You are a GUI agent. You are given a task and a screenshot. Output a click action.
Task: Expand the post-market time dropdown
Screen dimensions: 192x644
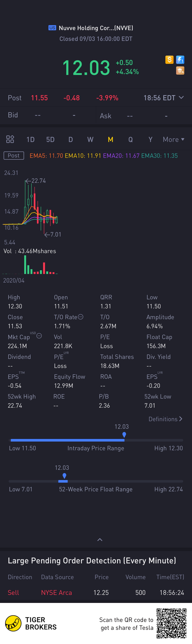[181, 98]
